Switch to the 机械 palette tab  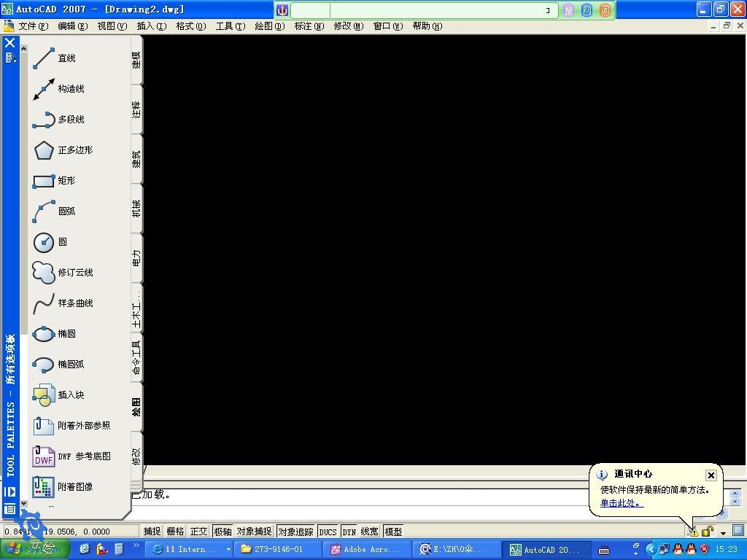pos(136,209)
